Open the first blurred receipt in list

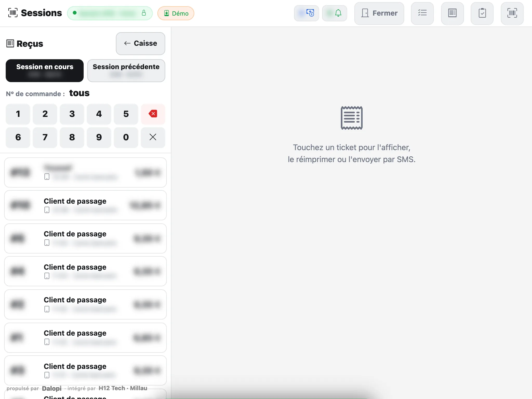pyautogui.click(x=85, y=172)
